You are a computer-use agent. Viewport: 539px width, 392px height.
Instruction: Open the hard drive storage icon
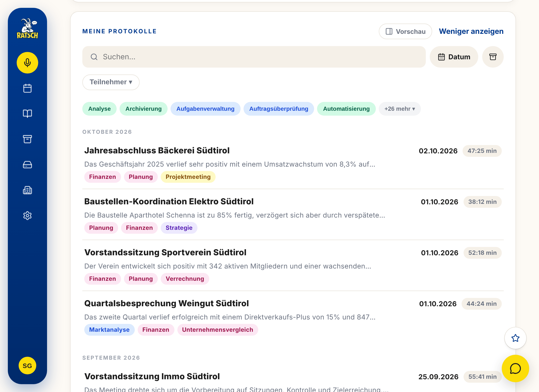click(x=27, y=165)
